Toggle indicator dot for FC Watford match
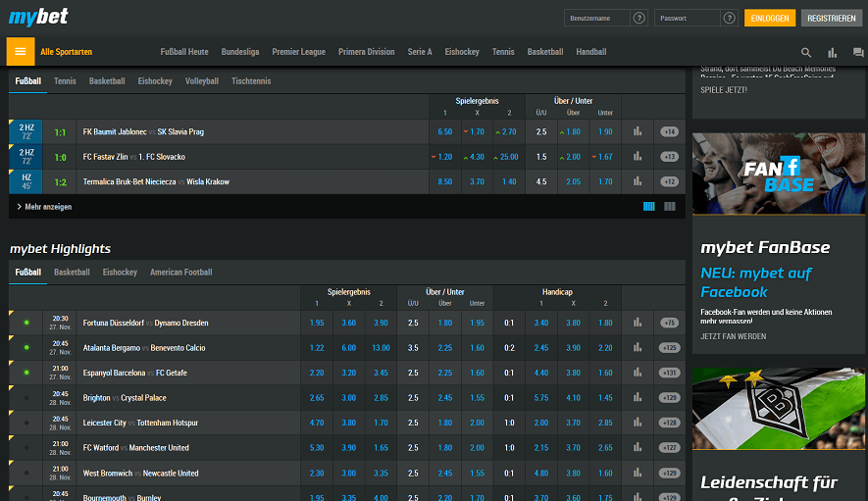 tap(26, 447)
